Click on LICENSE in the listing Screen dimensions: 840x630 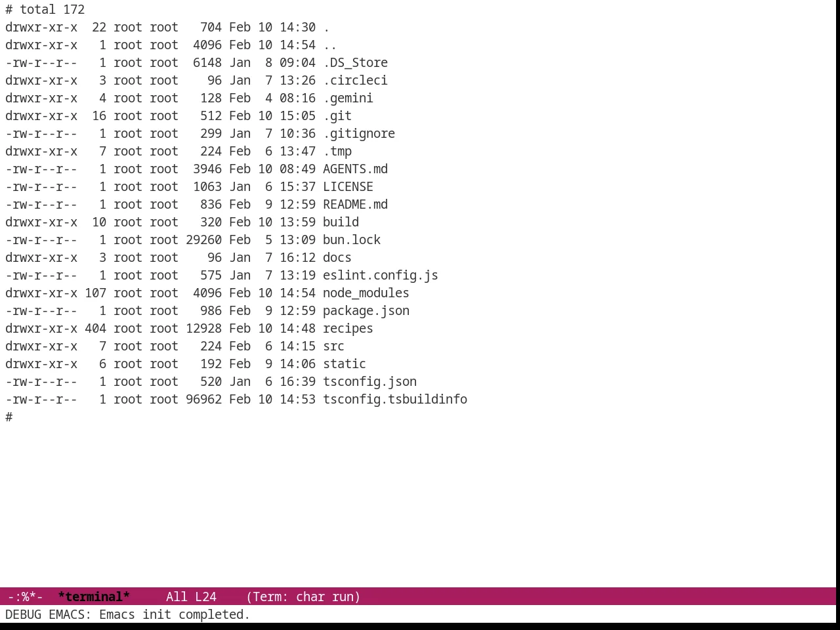click(x=348, y=186)
